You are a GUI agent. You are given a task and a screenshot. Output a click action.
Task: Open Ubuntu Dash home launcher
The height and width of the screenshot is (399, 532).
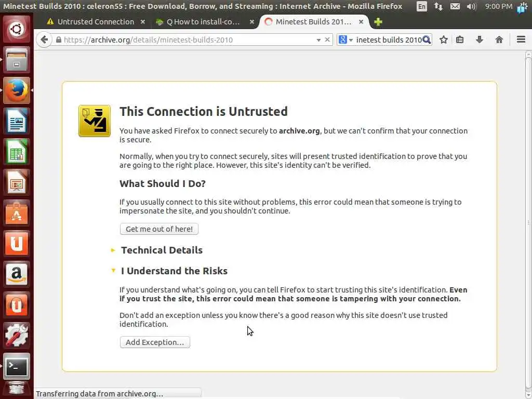[16, 29]
